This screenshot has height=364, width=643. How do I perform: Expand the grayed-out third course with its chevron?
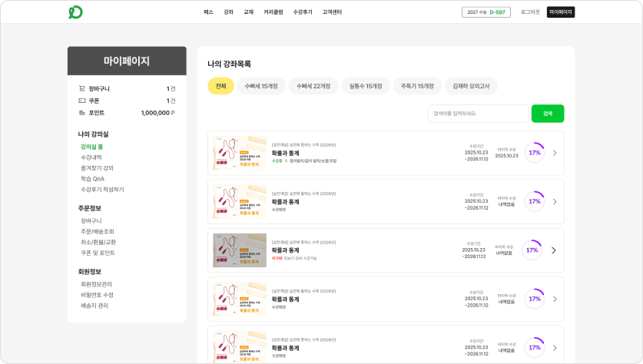point(553,250)
